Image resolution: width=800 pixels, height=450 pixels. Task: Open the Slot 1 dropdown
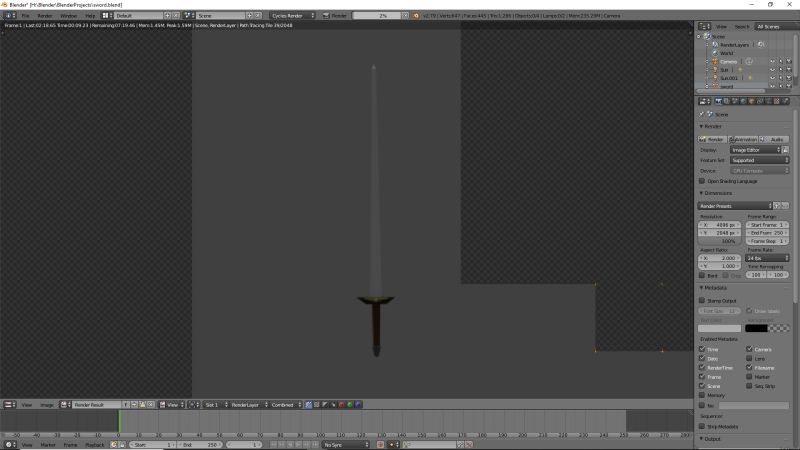[216, 405]
